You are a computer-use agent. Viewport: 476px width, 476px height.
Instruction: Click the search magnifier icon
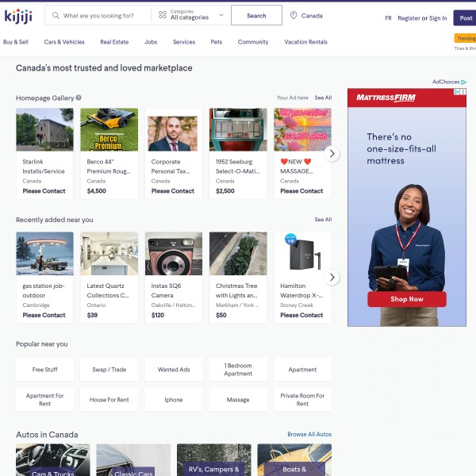56,15
